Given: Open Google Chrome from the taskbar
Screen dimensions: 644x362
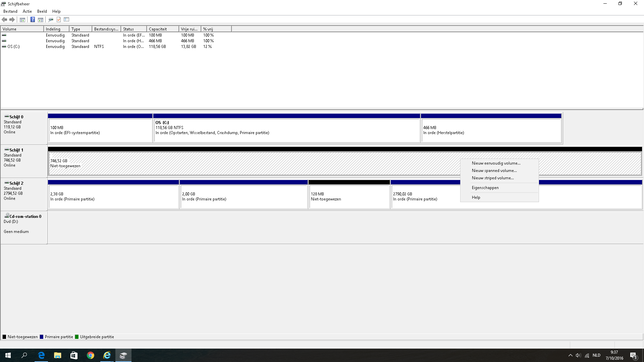Looking at the screenshot, I should (91, 355).
